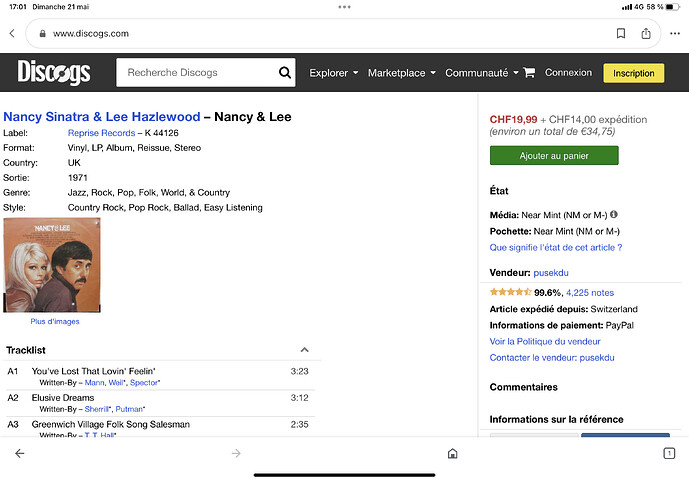Open the Reprise Records label link

(101, 133)
